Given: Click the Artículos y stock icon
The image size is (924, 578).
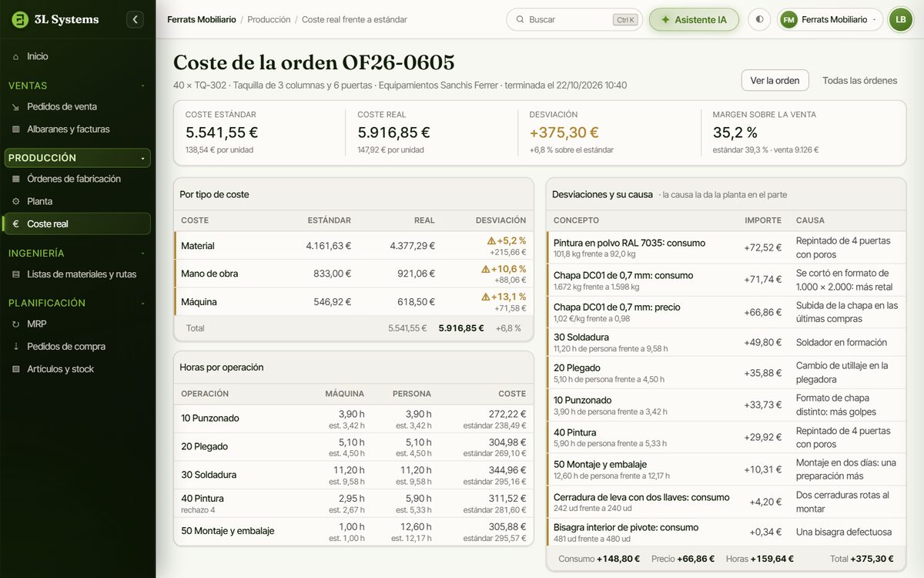Looking at the screenshot, I should (x=15, y=368).
